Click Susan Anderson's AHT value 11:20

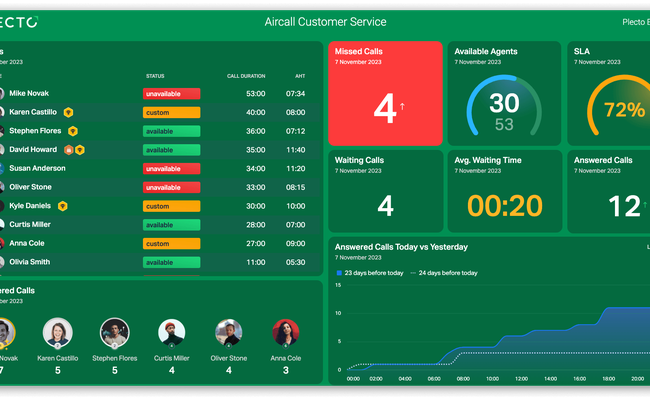(x=296, y=169)
